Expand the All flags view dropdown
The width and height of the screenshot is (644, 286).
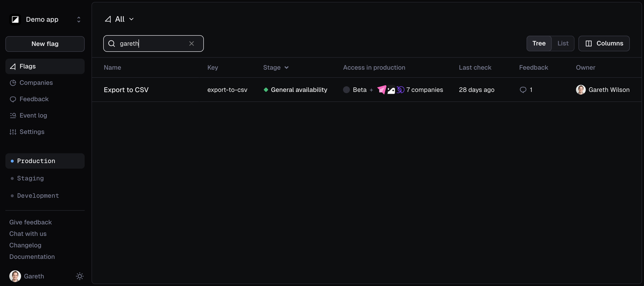[119, 19]
